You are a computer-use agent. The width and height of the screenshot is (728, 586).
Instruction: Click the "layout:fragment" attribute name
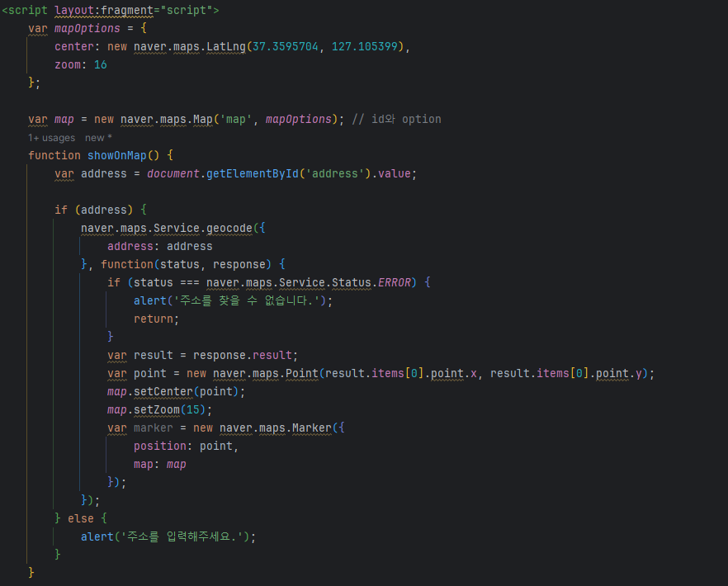[104, 10]
